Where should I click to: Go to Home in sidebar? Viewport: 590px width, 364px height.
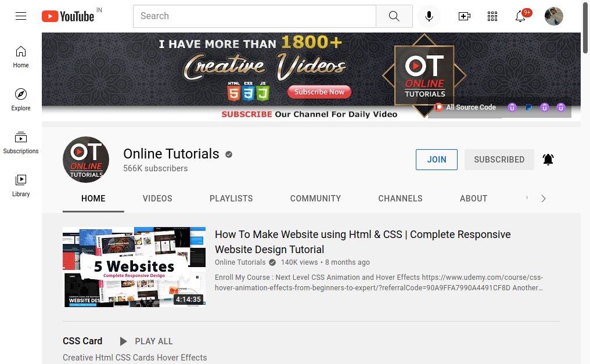21,57
